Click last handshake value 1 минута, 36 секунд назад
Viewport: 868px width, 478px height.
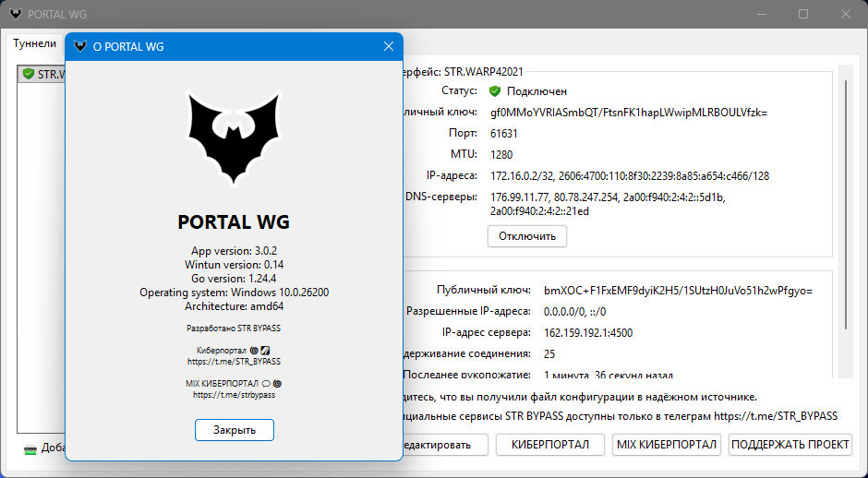pos(609,375)
